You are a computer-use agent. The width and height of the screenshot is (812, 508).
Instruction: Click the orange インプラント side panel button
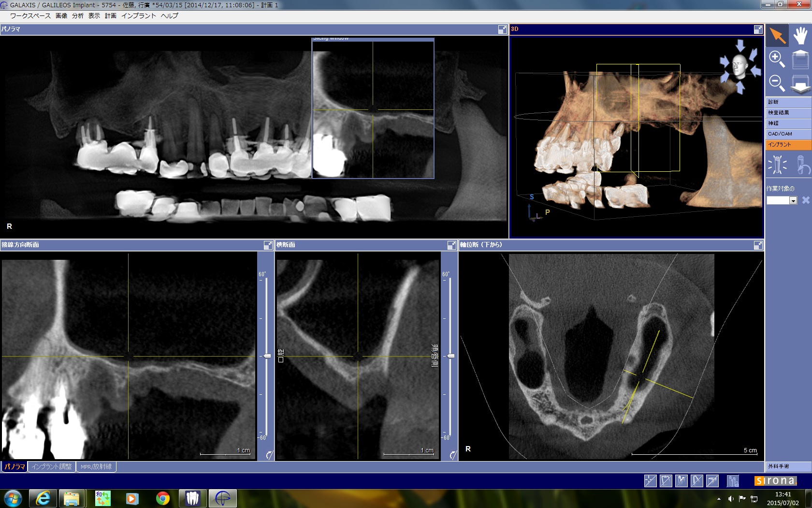788,145
